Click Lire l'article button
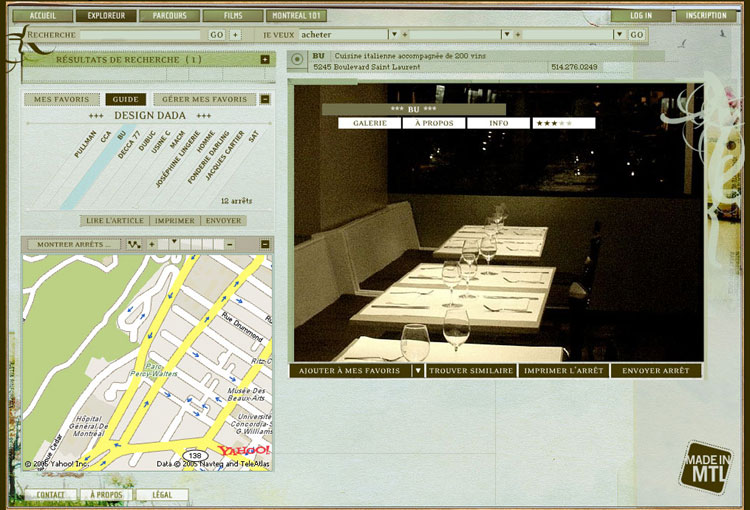Image resolution: width=750 pixels, height=510 pixels. point(115,221)
